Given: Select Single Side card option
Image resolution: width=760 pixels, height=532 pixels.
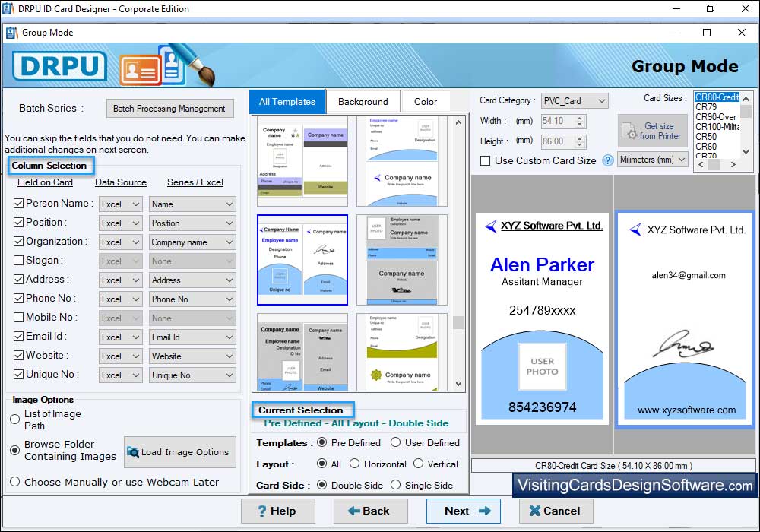Looking at the screenshot, I should [x=395, y=485].
